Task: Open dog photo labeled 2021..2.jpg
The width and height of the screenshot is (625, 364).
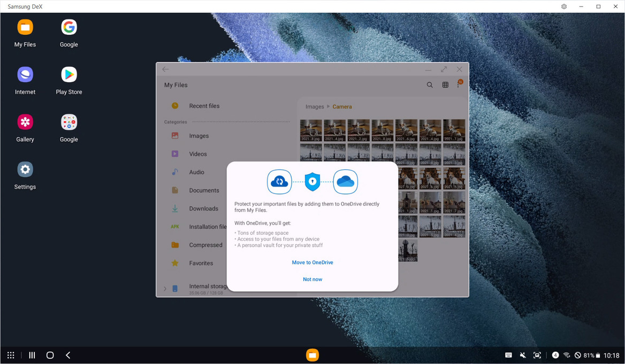Action: 359,130
